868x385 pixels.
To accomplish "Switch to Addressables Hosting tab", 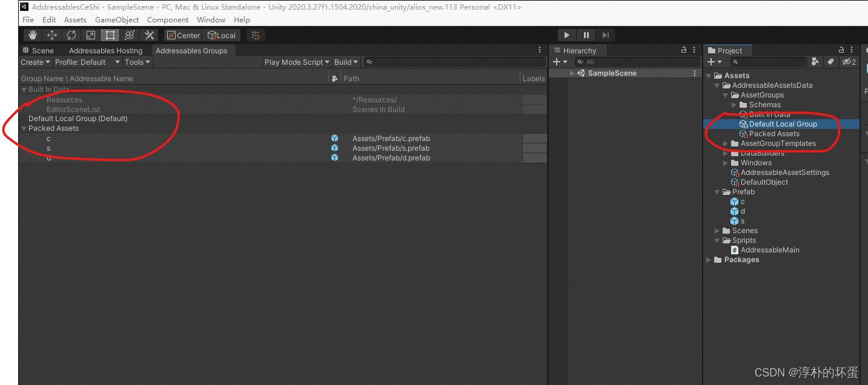I will (105, 50).
